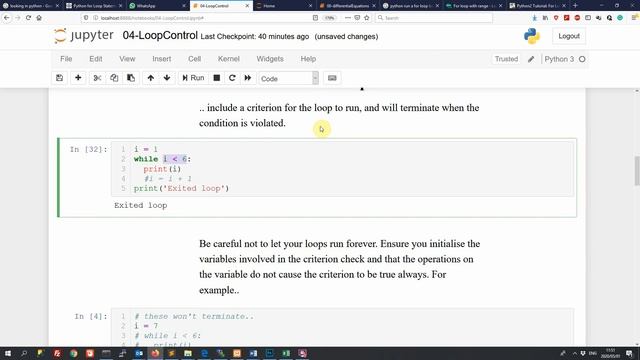Click the 'Exited loop' cell output
The image size is (640, 360).
pyautogui.click(x=140, y=205)
